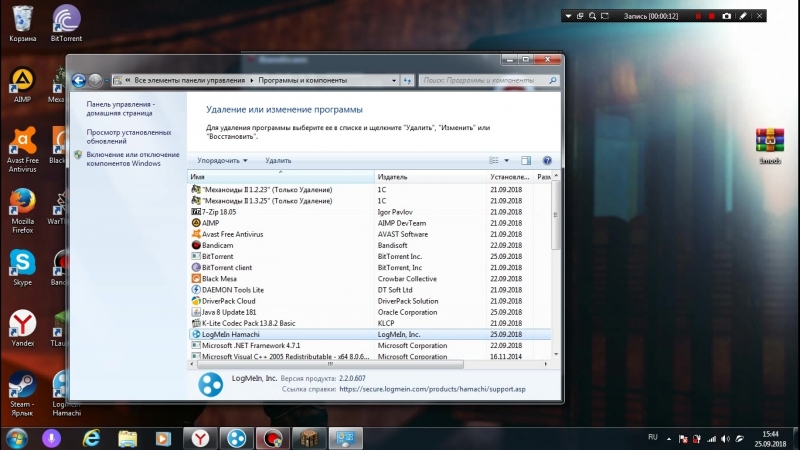Screen dimensions: 800x450
Task: Open the volume speaker tray icon
Action: pyautogui.click(x=726, y=439)
